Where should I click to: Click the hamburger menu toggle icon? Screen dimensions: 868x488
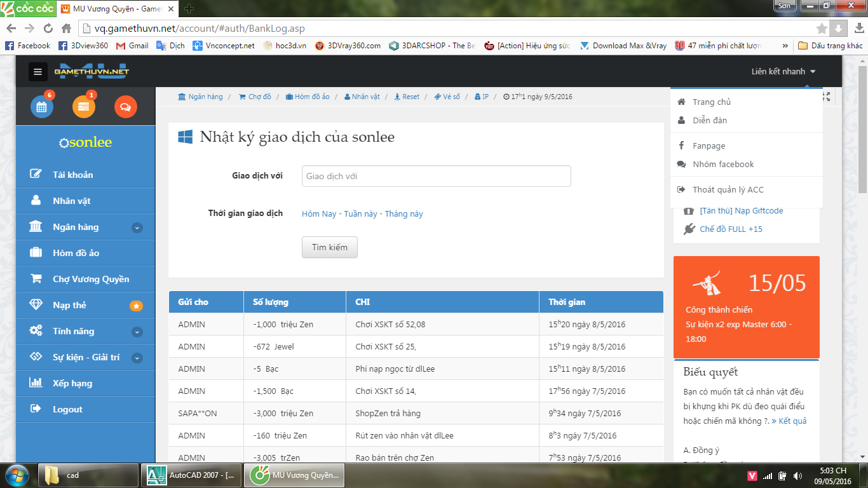click(38, 72)
